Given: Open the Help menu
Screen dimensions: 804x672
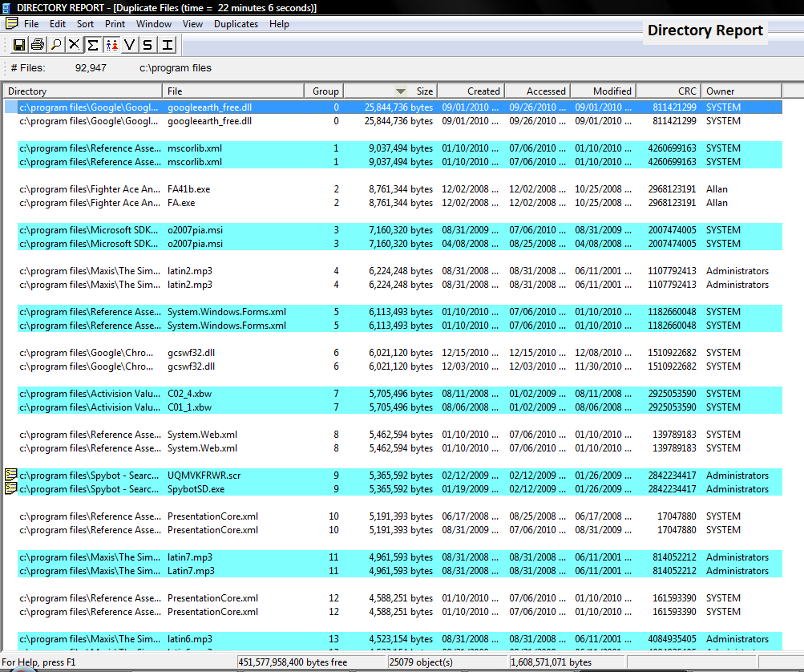Looking at the screenshot, I should coord(279,24).
